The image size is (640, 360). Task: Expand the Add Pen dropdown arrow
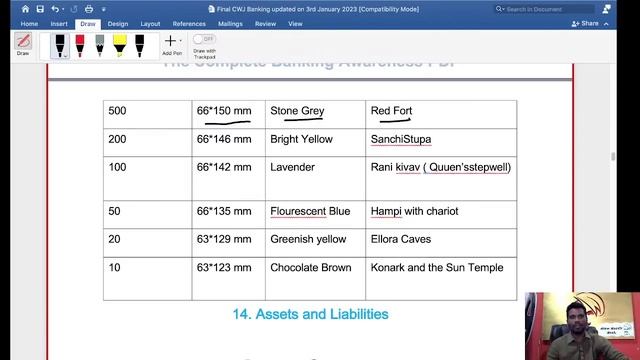[180, 41]
